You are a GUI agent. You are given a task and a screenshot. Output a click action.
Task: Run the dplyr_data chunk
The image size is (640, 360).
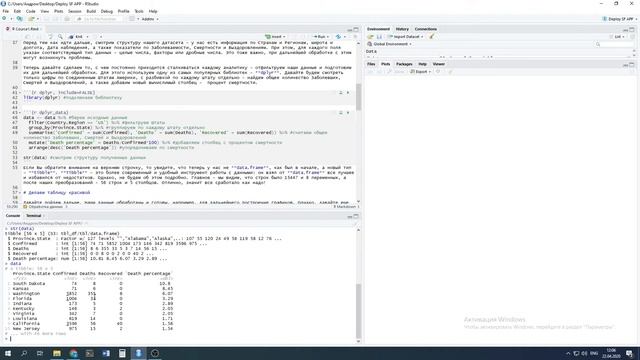point(348,112)
